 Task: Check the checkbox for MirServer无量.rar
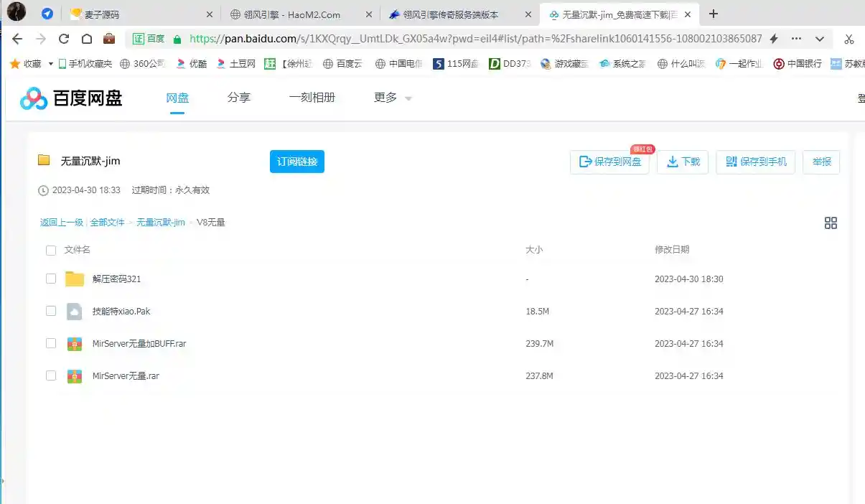tap(51, 375)
